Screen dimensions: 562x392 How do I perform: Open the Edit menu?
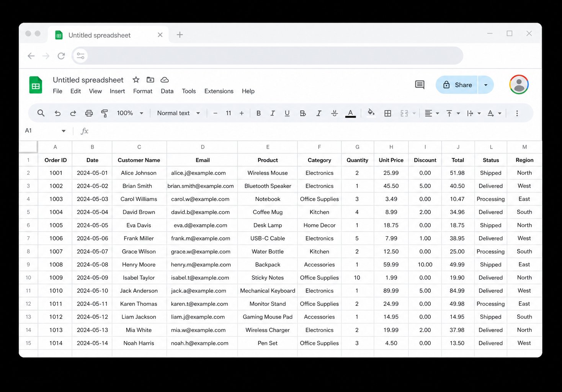75,91
